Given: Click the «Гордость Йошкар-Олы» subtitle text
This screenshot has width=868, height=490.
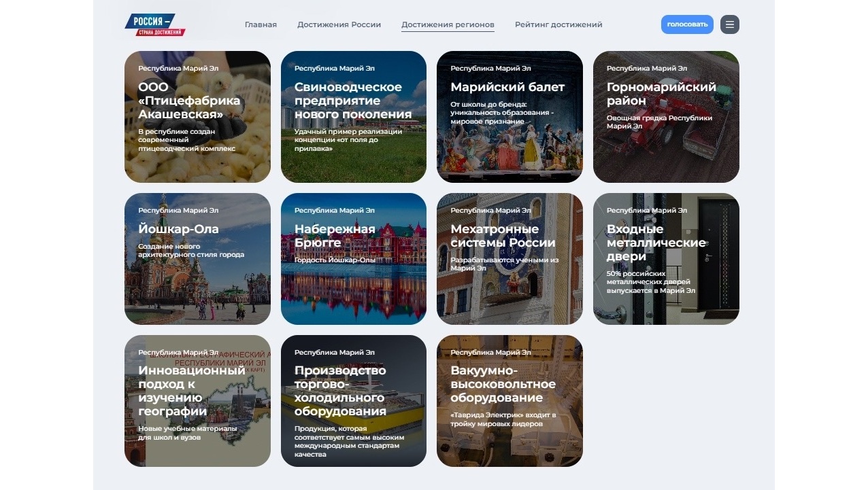Looking at the screenshot, I should 334,260.
